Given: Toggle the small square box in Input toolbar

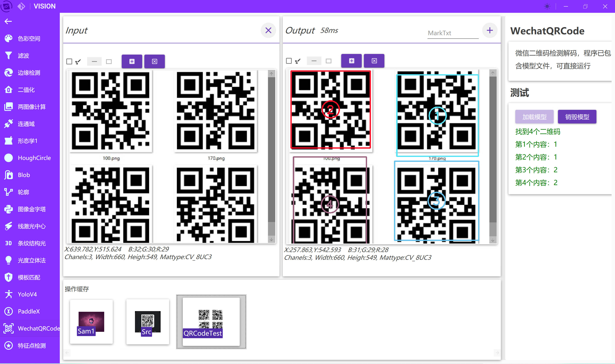Looking at the screenshot, I should click(x=109, y=62).
